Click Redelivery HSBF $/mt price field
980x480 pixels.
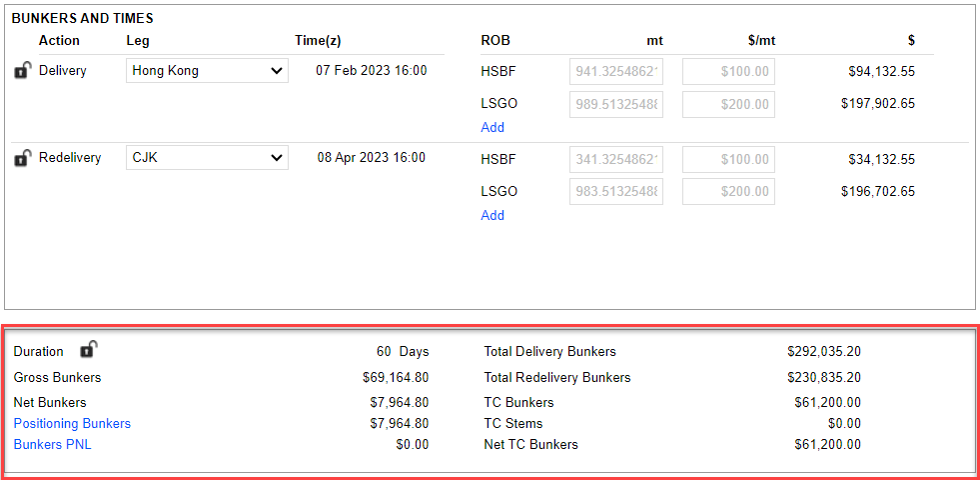(x=728, y=160)
